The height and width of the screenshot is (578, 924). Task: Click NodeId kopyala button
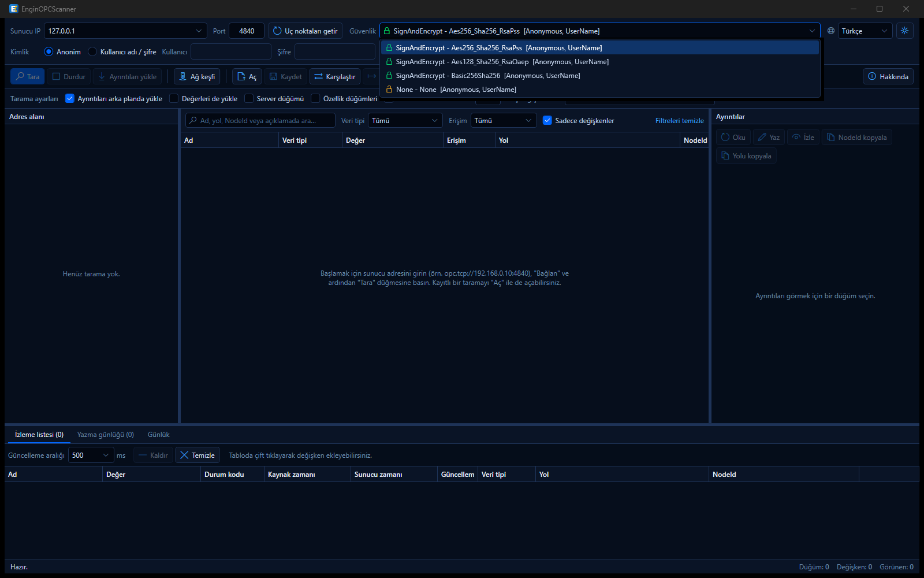pos(856,137)
